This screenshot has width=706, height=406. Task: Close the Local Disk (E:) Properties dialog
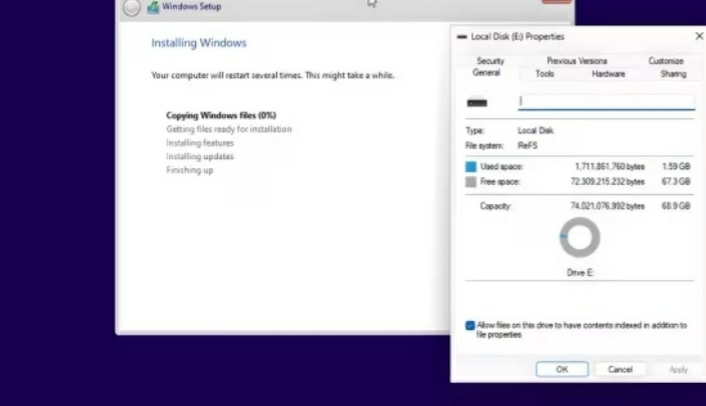699,36
